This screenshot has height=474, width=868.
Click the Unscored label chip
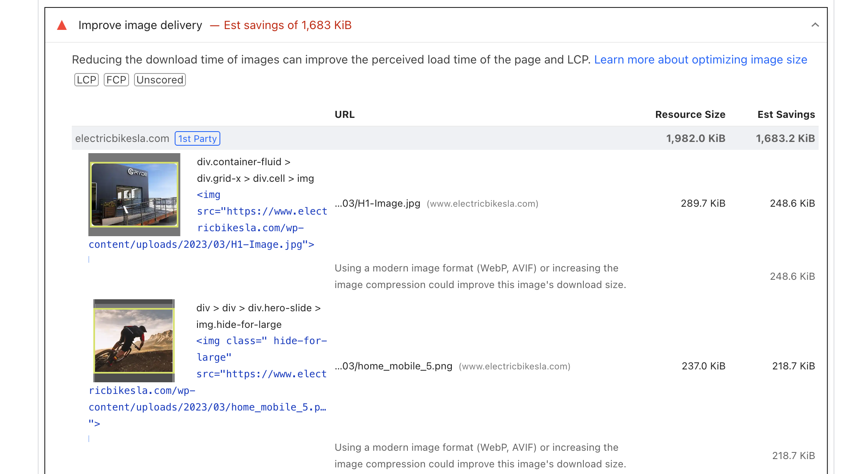point(159,80)
